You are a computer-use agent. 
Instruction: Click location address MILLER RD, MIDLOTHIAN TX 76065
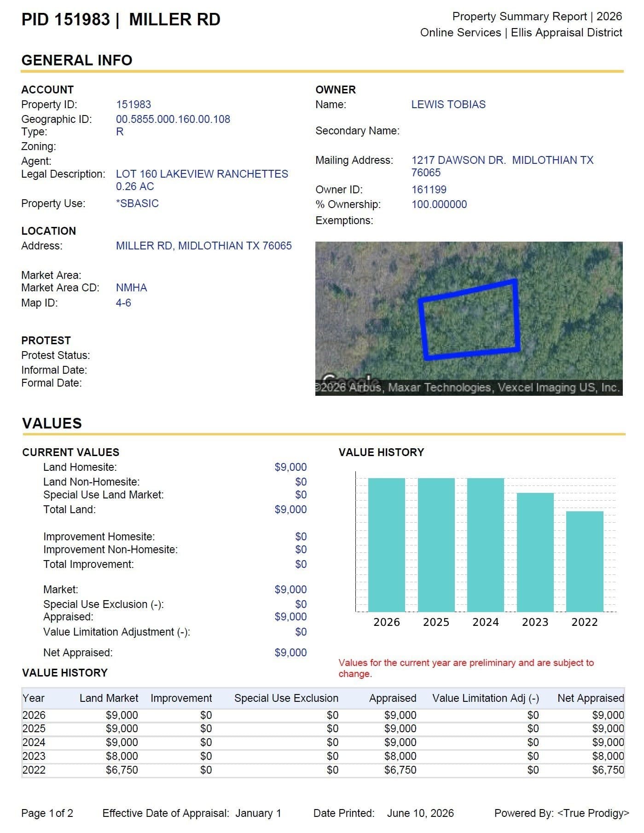(x=204, y=246)
